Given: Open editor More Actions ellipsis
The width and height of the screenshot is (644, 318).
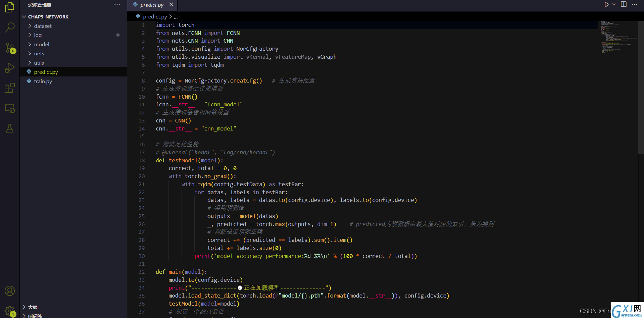Looking at the screenshot, I should point(634,4).
